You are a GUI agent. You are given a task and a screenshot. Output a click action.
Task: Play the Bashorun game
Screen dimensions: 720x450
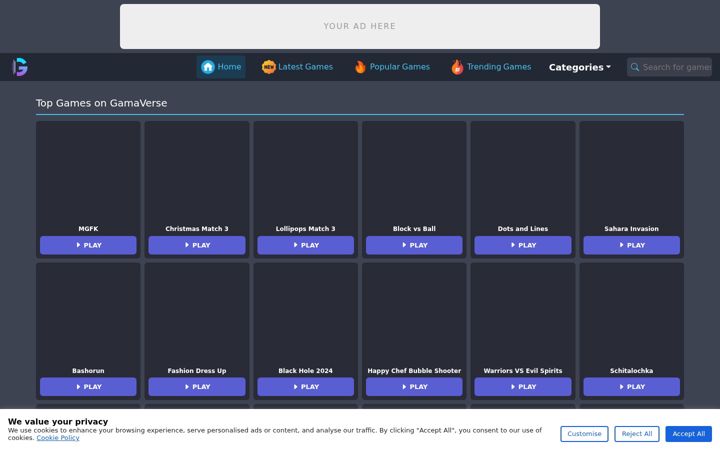click(88, 387)
